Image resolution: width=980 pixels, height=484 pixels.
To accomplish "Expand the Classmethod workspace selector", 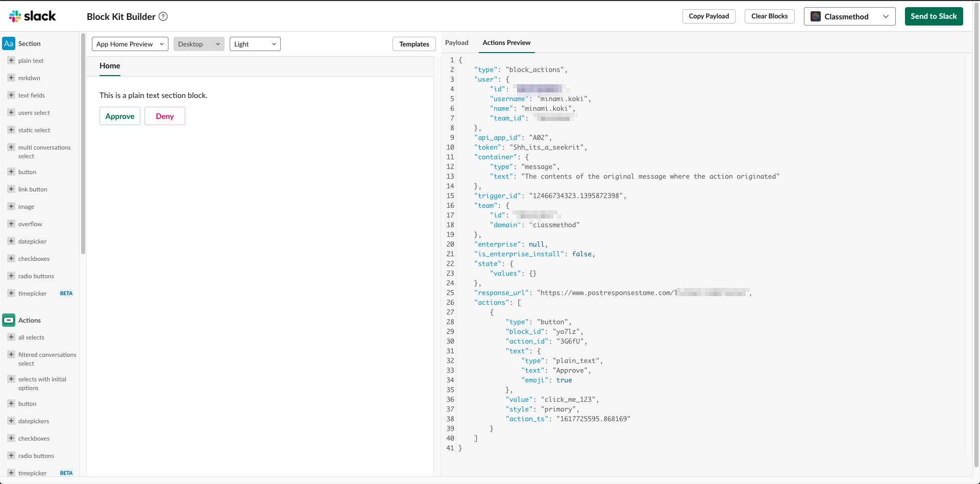I will click(850, 16).
